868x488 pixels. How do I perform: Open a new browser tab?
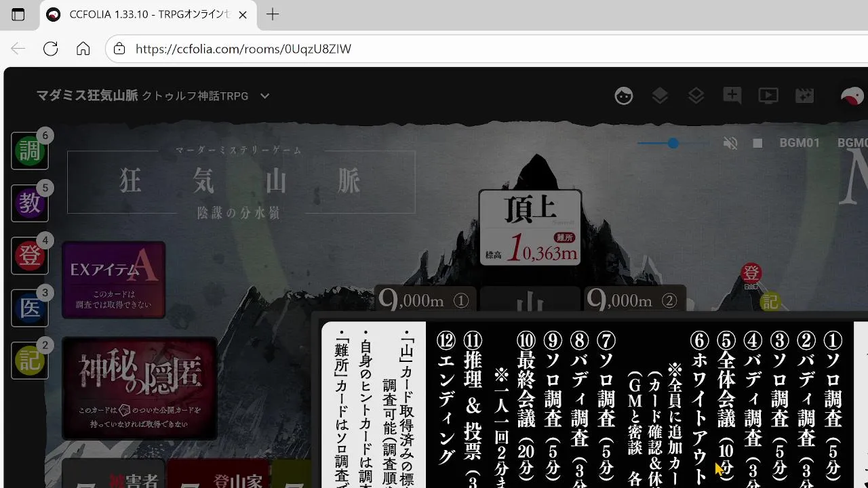pos(273,15)
